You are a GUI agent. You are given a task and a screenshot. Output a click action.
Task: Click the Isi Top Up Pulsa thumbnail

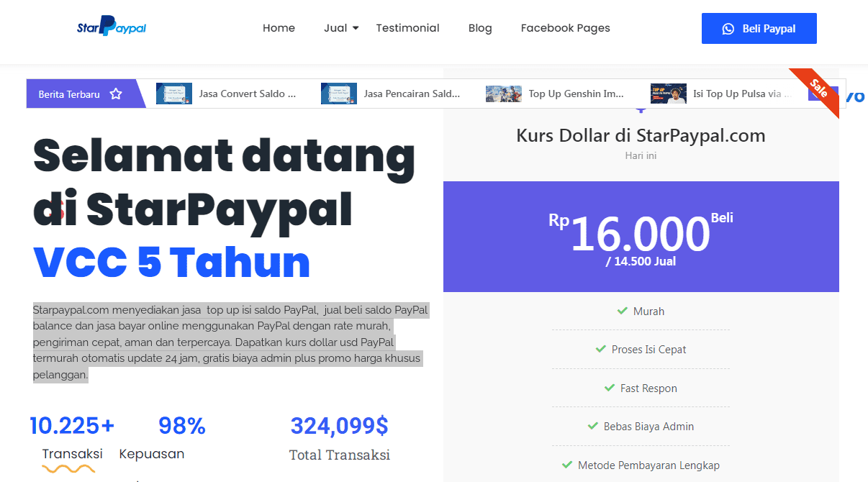pyautogui.click(x=668, y=94)
